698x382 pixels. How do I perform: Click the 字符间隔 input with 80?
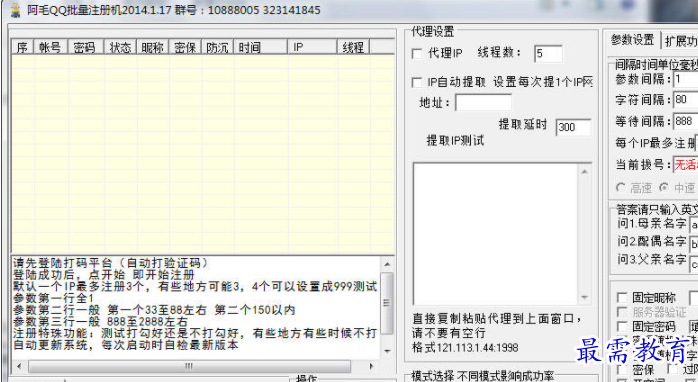click(686, 99)
